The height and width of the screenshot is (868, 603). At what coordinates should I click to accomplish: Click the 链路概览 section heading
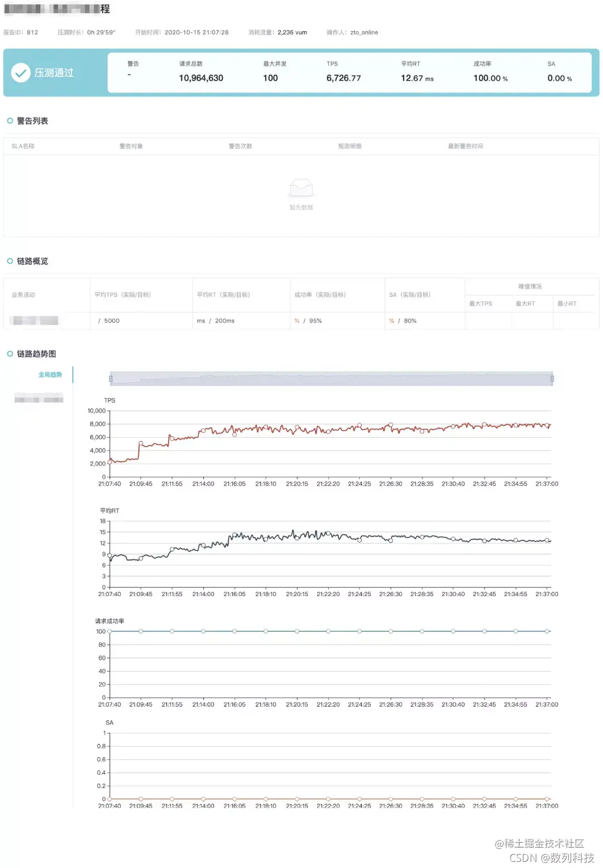coord(32,261)
